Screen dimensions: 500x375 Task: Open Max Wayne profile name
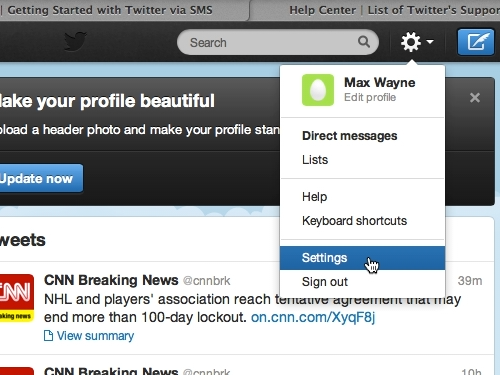(x=379, y=82)
